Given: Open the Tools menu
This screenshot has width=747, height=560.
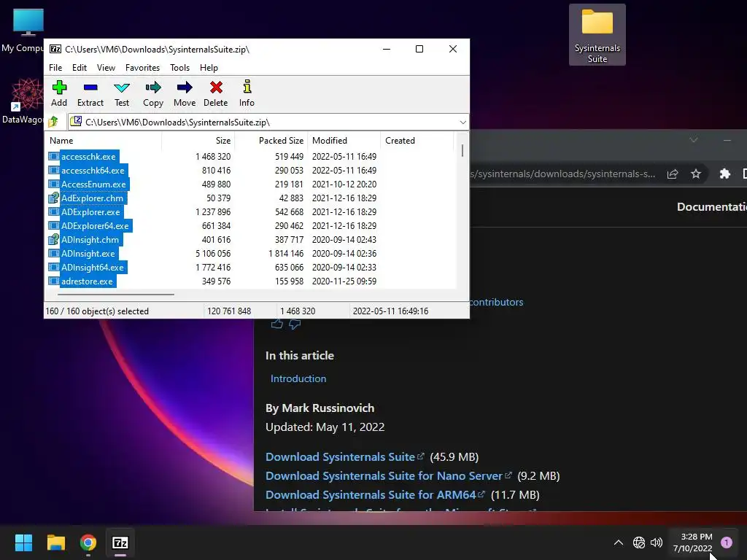Looking at the screenshot, I should tap(179, 68).
